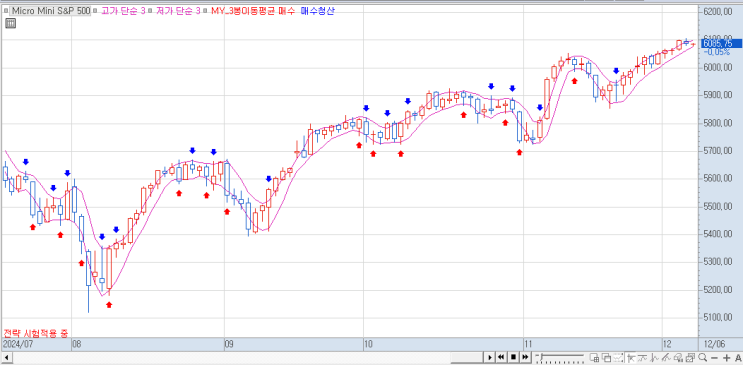Click the 5200.00 price axis label

(719, 290)
